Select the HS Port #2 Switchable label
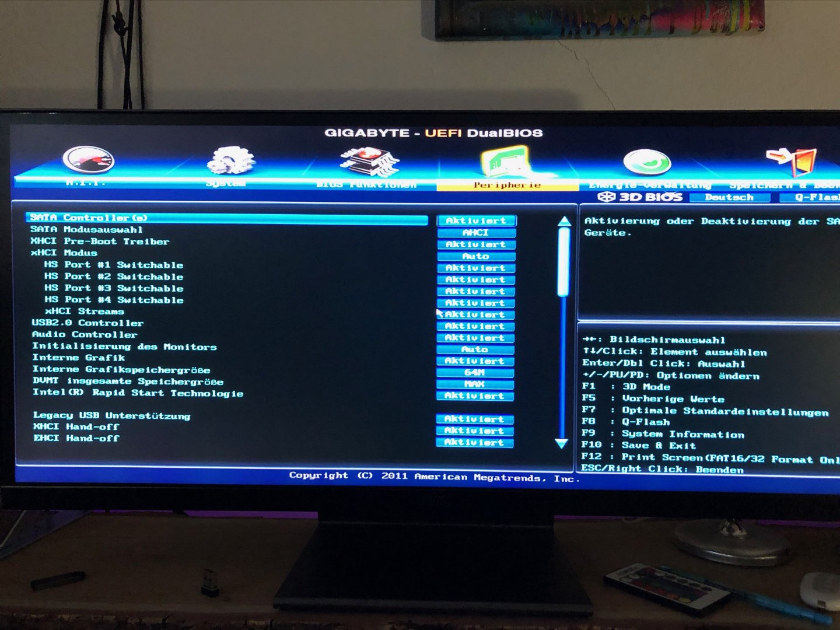840x630 pixels. click(114, 276)
